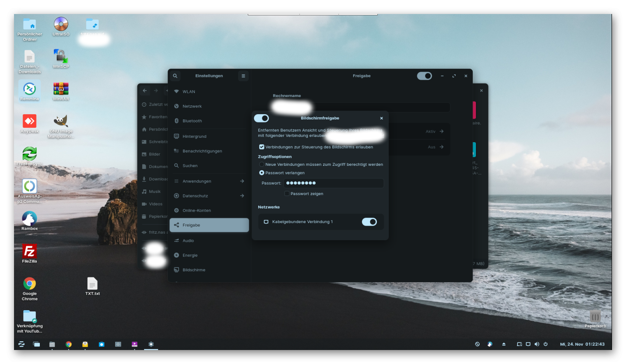The height and width of the screenshot is (364, 626).
Task: Click the Netzwerk globe icon
Action: pos(176,106)
